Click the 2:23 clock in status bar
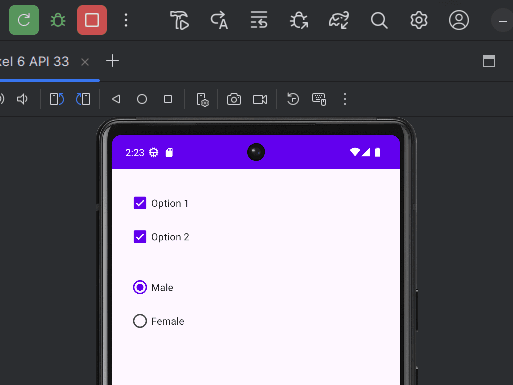513x385 pixels. (135, 153)
